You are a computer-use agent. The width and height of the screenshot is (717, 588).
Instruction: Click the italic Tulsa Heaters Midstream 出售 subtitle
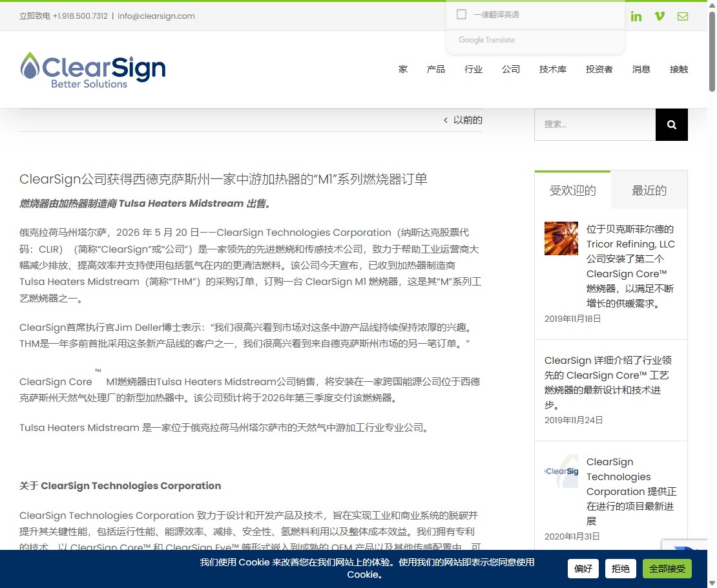tap(145, 204)
